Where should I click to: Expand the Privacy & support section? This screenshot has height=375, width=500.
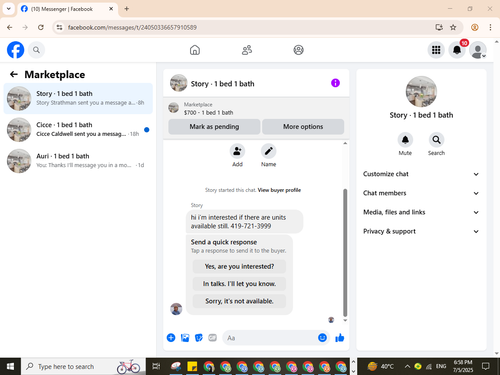click(x=421, y=231)
